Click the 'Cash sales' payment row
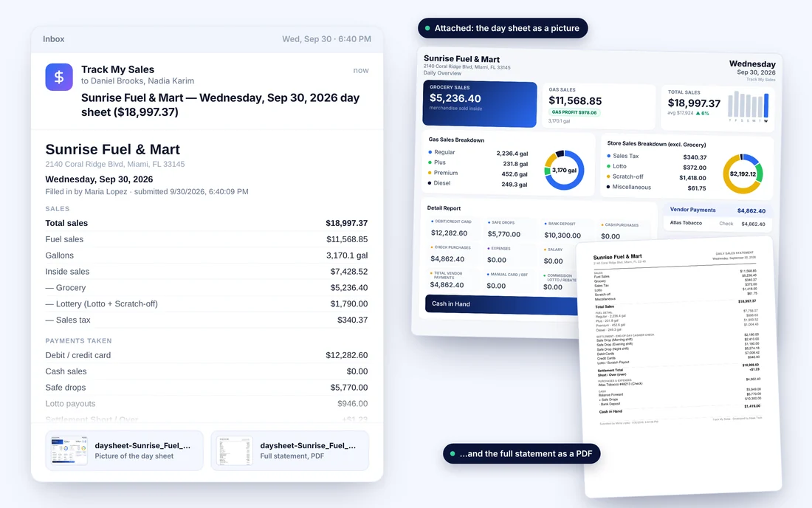 point(207,371)
